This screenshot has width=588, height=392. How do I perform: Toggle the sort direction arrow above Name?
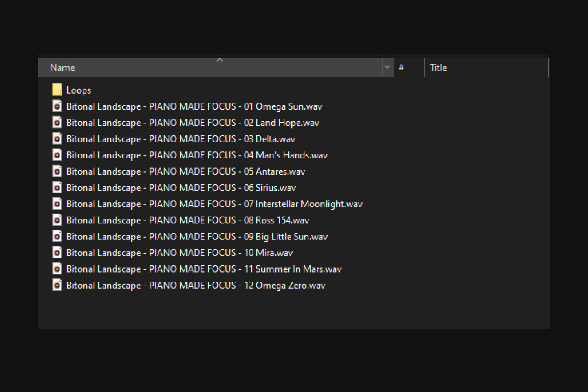(x=220, y=60)
